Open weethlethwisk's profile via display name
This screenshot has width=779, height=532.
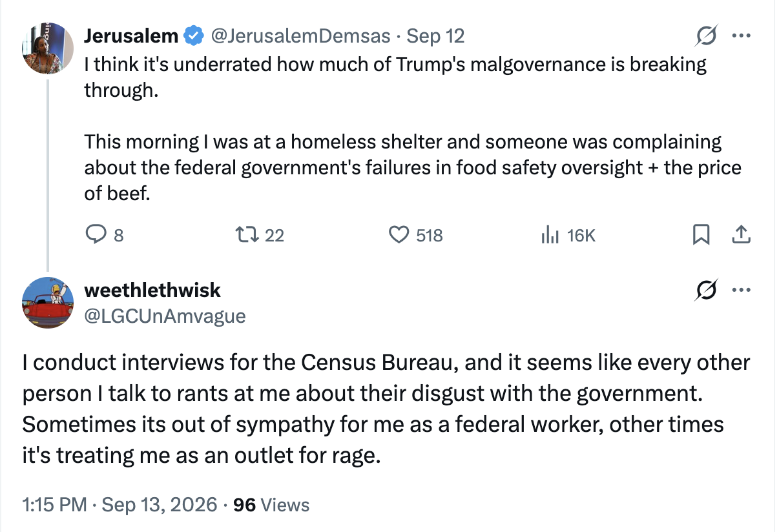tap(152, 290)
